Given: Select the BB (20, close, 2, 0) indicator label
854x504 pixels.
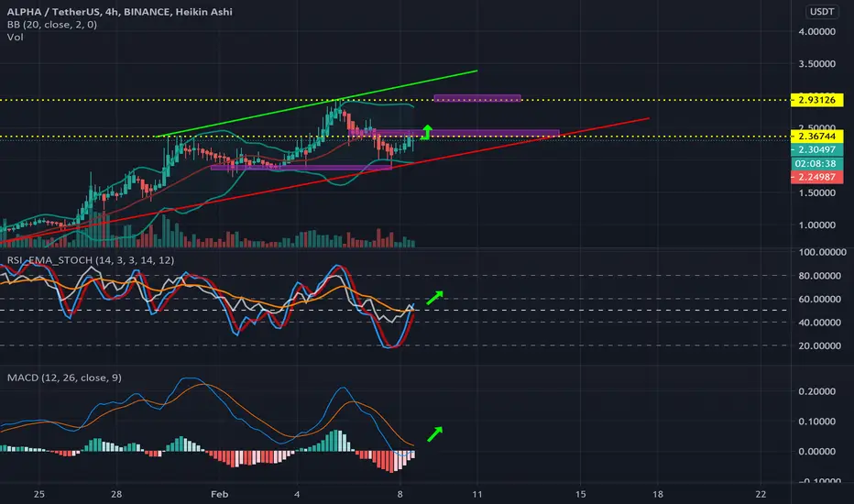Looking at the screenshot, I should [51, 25].
